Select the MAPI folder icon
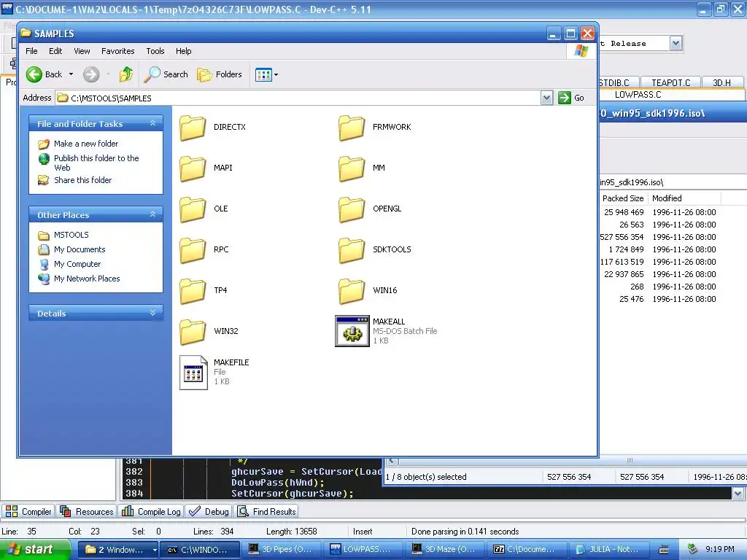The width and height of the screenshot is (747, 560). tap(193, 168)
